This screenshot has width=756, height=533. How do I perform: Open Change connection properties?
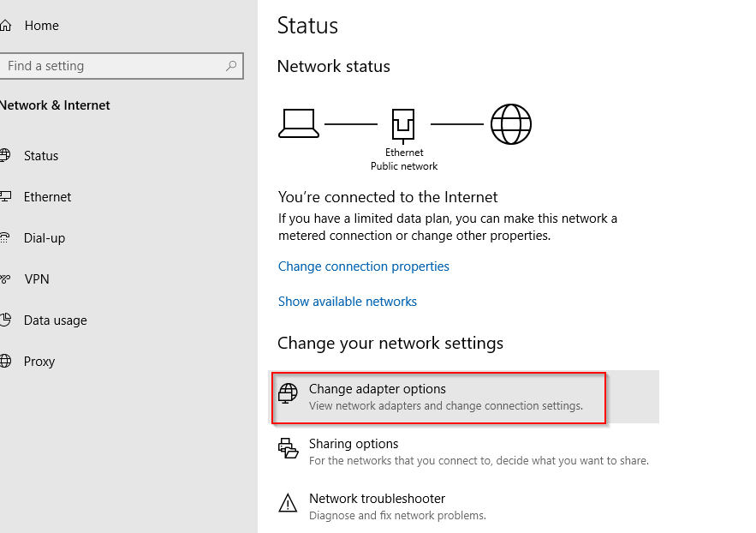tap(363, 266)
